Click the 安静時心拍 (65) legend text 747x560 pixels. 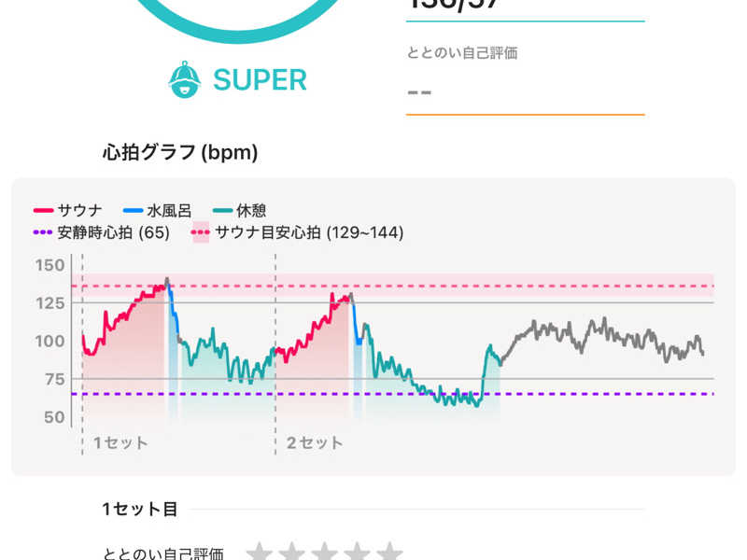click(x=114, y=232)
